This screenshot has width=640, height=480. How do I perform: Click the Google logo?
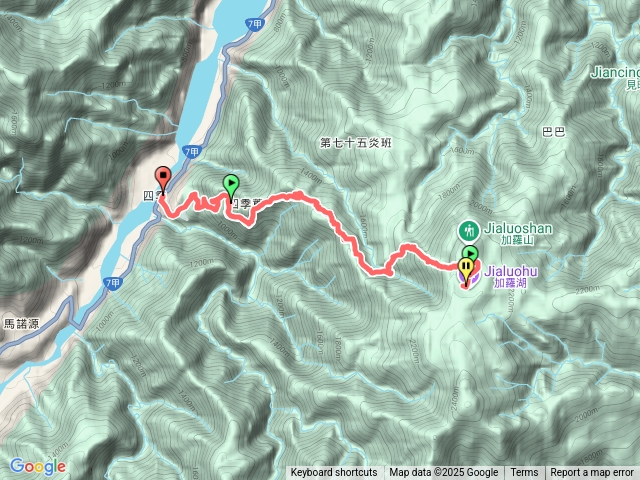tap(38, 467)
